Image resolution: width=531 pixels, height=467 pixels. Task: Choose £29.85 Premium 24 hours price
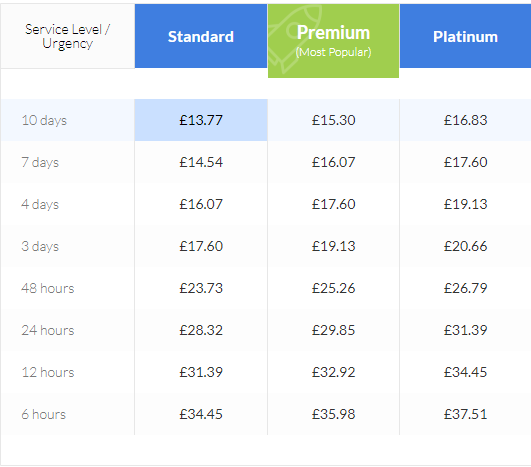tap(333, 330)
